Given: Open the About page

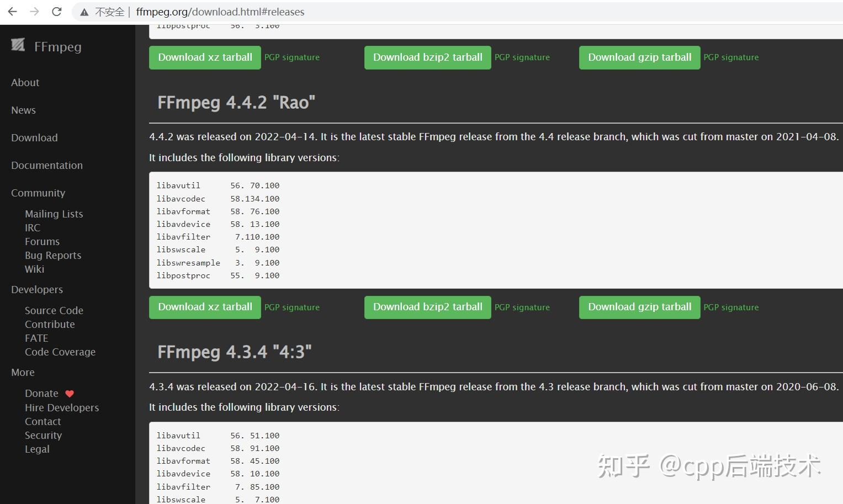Looking at the screenshot, I should (x=25, y=82).
